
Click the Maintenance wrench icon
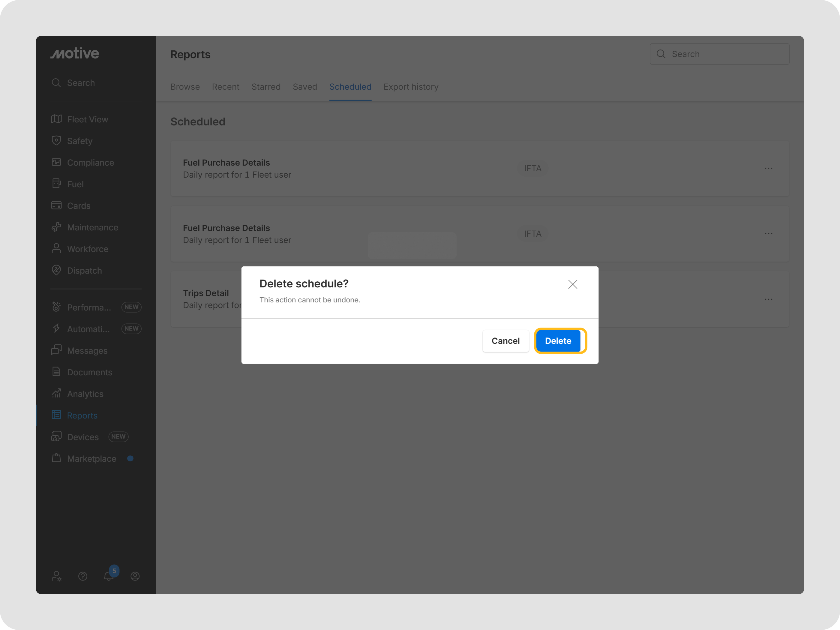coord(56,227)
